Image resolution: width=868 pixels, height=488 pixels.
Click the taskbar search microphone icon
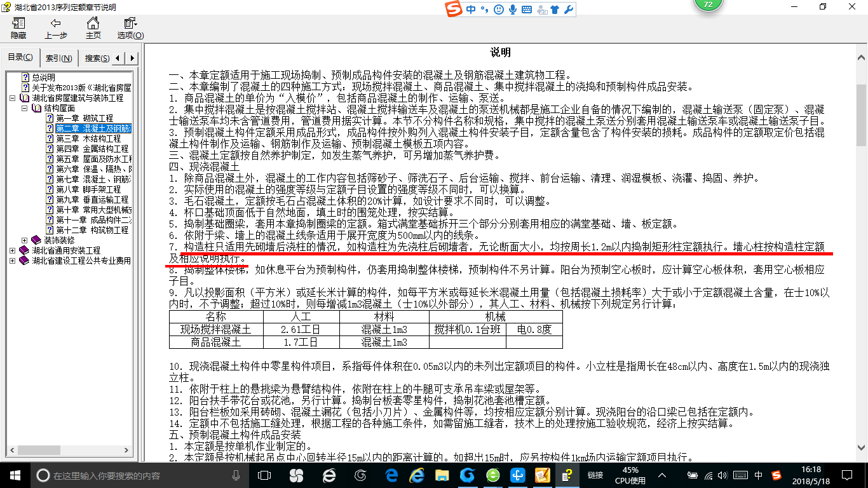pyautogui.click(x=236, y=475)
